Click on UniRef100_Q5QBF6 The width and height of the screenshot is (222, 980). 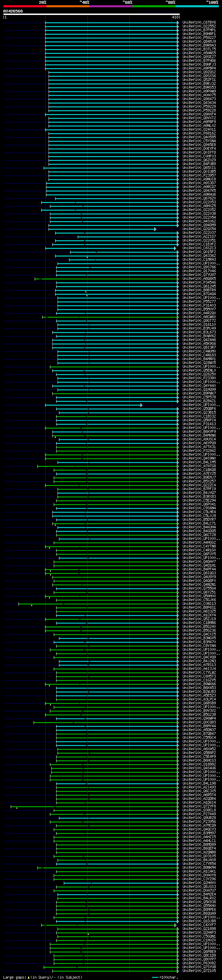click(199, 408)
